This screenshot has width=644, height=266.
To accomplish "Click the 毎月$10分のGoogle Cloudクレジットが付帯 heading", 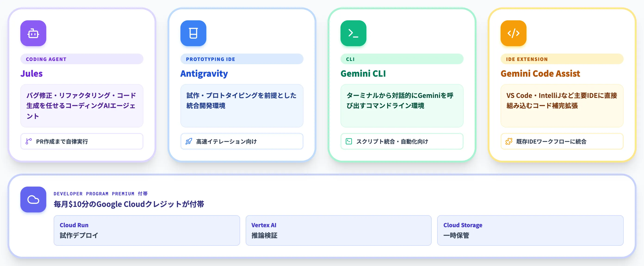I will click(x=129, y=204).
